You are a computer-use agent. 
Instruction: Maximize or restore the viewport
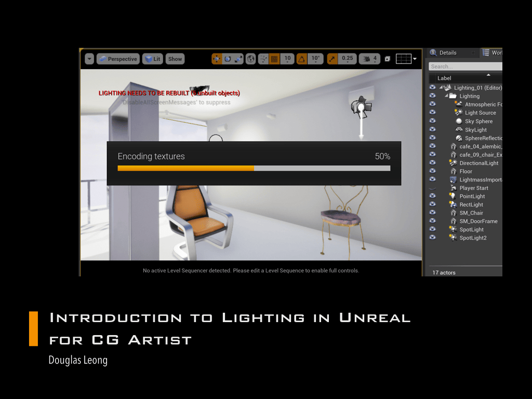click(x=388, y=59)
